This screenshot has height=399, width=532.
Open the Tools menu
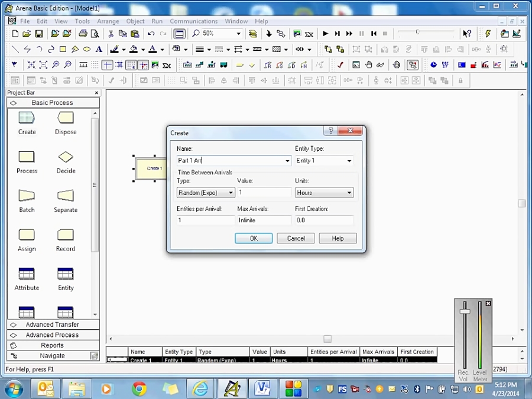click(82, 21)
